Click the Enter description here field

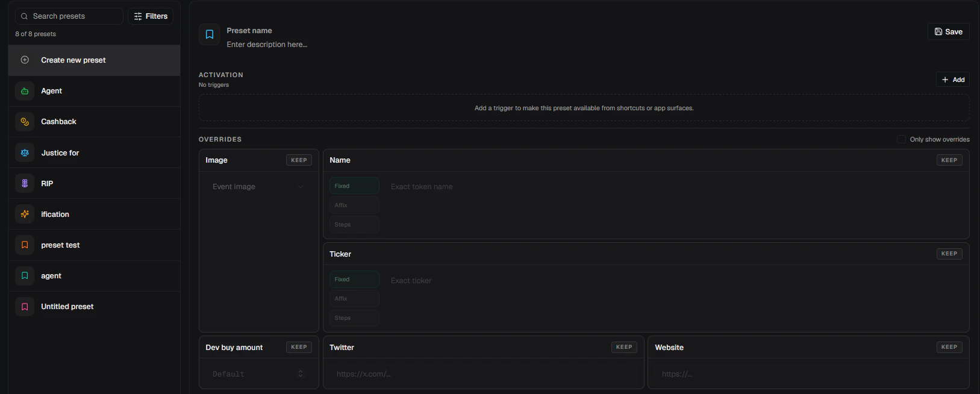point(267,45)
